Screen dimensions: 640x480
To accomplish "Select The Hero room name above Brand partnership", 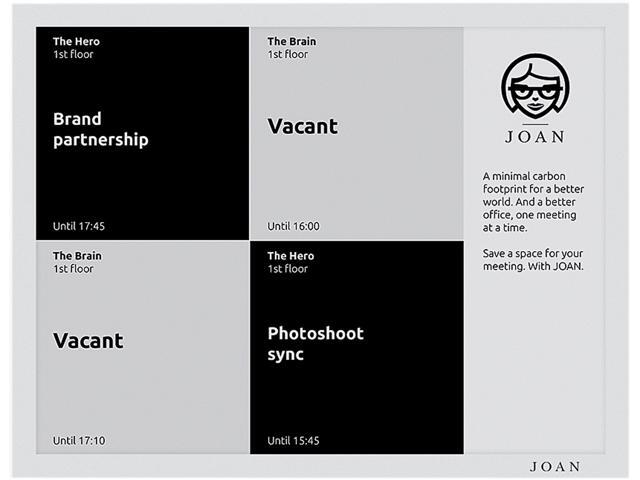I will pyautogui.click(x=76, y=42).
